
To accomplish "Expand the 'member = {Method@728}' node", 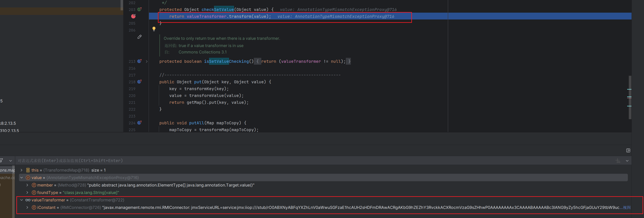I will click(x=27, y=185).
